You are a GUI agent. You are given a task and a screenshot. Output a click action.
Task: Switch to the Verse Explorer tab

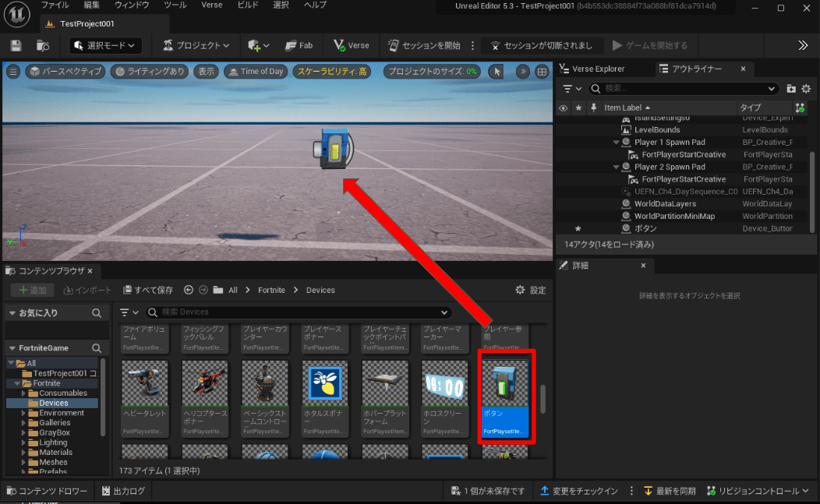tap(592, 69)
